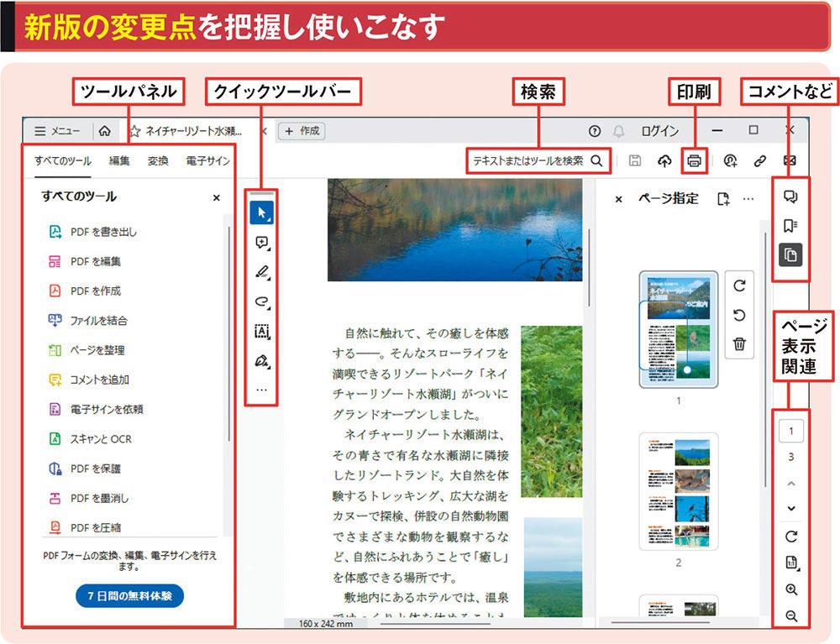Select the freehand draw loop tool
Screen dimensions: 840x644
pyautogui.click(x=261, y=302)
